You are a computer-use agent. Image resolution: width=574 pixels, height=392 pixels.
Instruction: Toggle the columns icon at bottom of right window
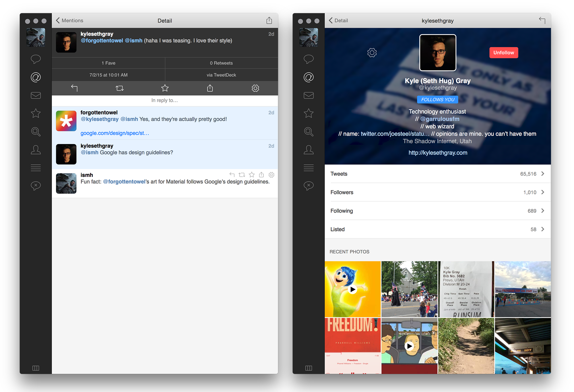coord(309,368)
